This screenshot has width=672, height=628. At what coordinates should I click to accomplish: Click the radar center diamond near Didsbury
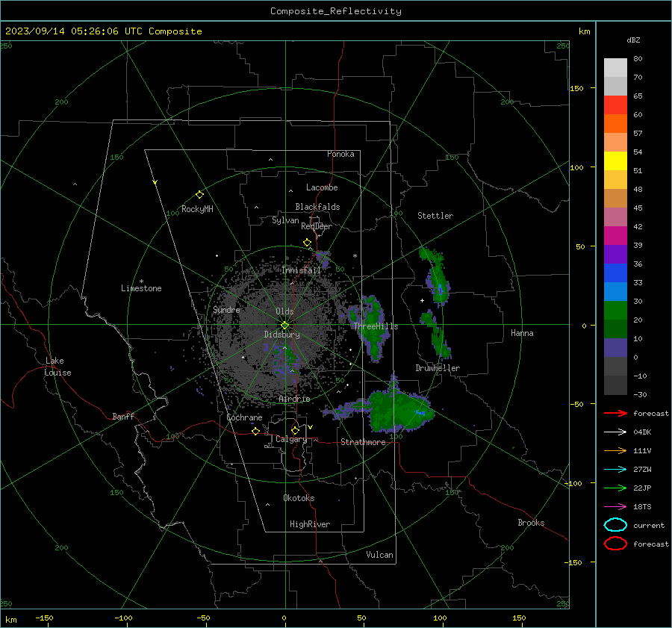[x=285, y=326]
